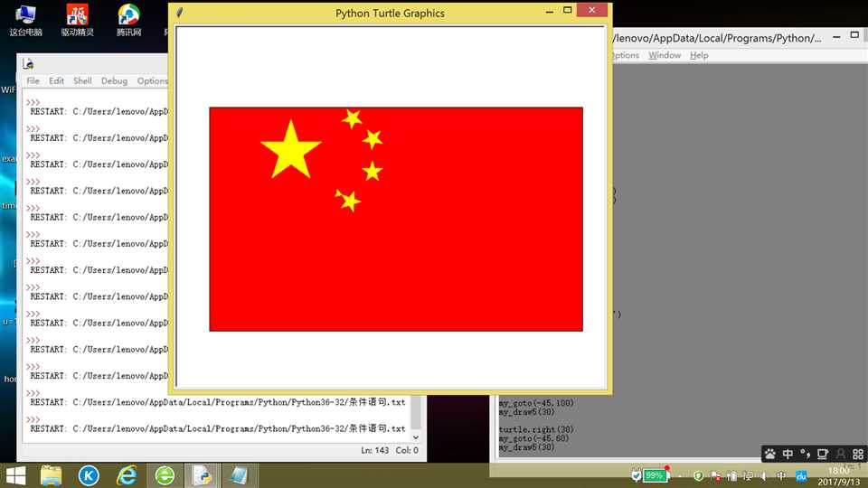Open Help menu in the editor window

click(699, 55)
